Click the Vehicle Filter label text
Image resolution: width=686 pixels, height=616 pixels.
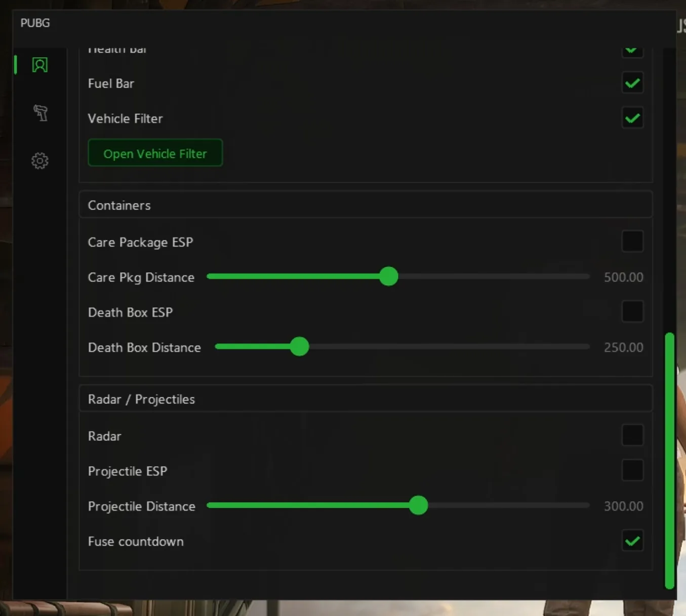click(x=125, y=118)
